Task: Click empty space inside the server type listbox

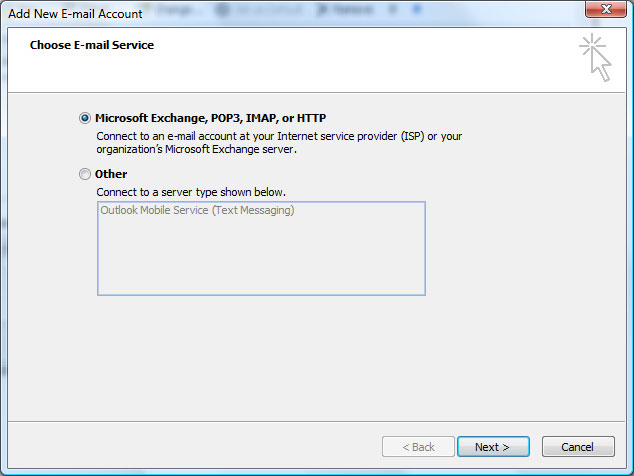Action: [x=261, y=259]
